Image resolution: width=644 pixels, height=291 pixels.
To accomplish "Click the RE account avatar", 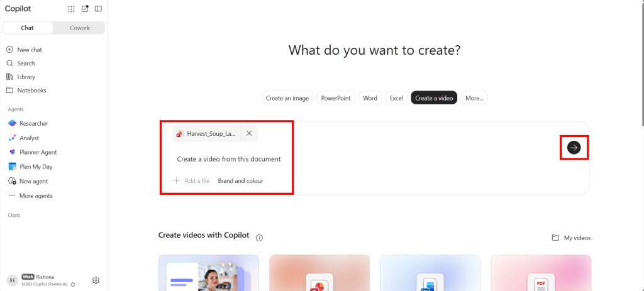I will pyautogui.click(x=13, y=280).
